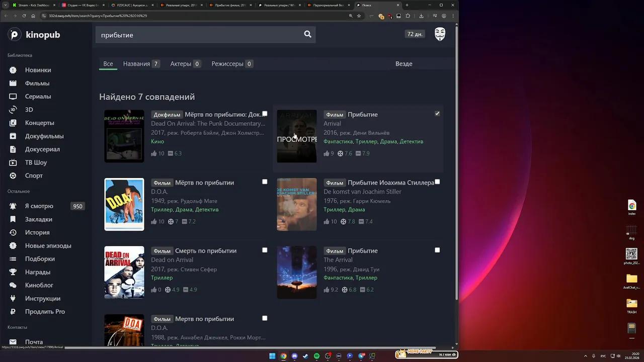
Task: Click the search magnifier icon
Action: pyautogui.click(x=307, y=34)
